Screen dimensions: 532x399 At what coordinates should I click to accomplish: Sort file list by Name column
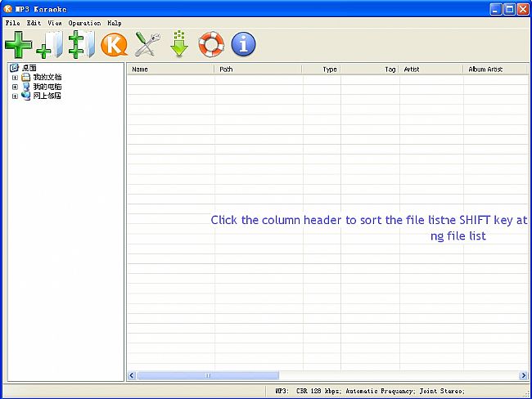[x=171, y=69]
